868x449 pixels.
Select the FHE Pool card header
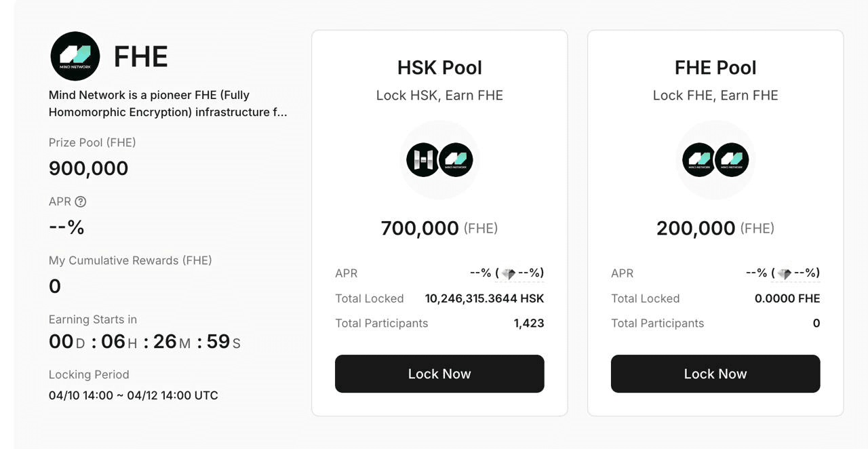click(715, 67)
